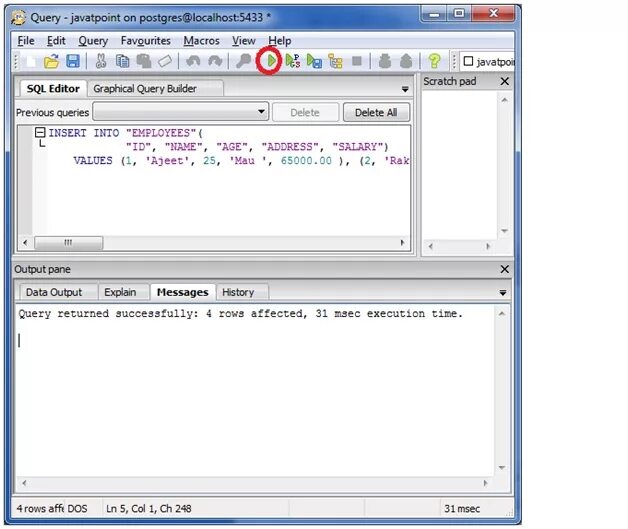Open the Help menu
Screen dimensions: 628x529
click(x=280, y=41)
